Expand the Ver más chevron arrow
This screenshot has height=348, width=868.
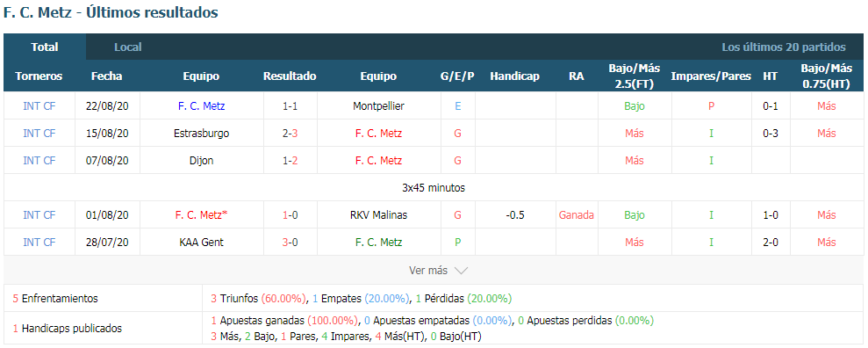[x=461, y=271]
